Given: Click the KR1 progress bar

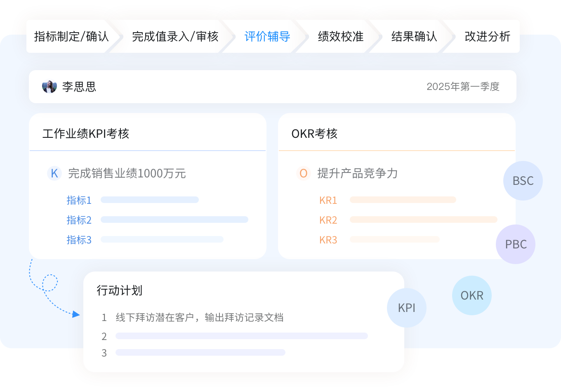Looking at the screenshot, I should coord(403,200).
